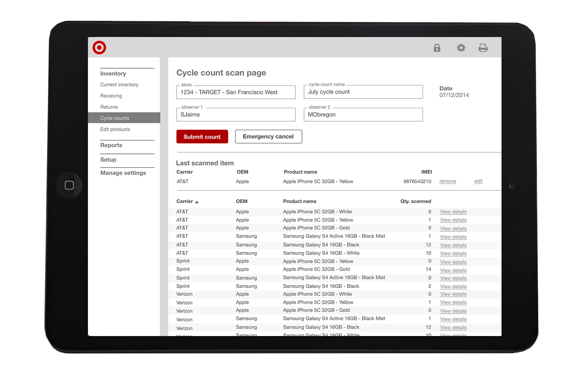Screen dimensions: 588x391
Task: View details for Sprint iPhone 5C Yellow
Action: (453, 262)
